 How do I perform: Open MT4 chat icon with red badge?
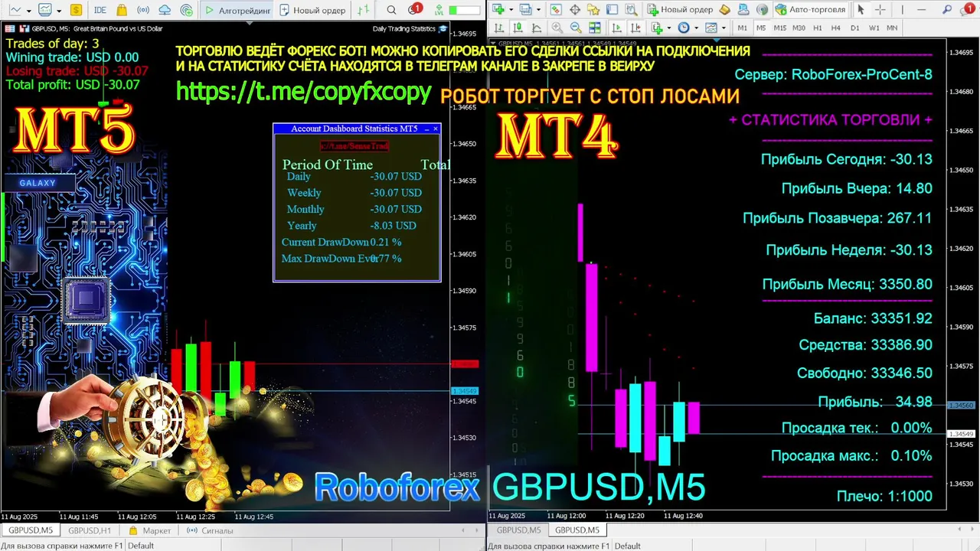point(967,9)
